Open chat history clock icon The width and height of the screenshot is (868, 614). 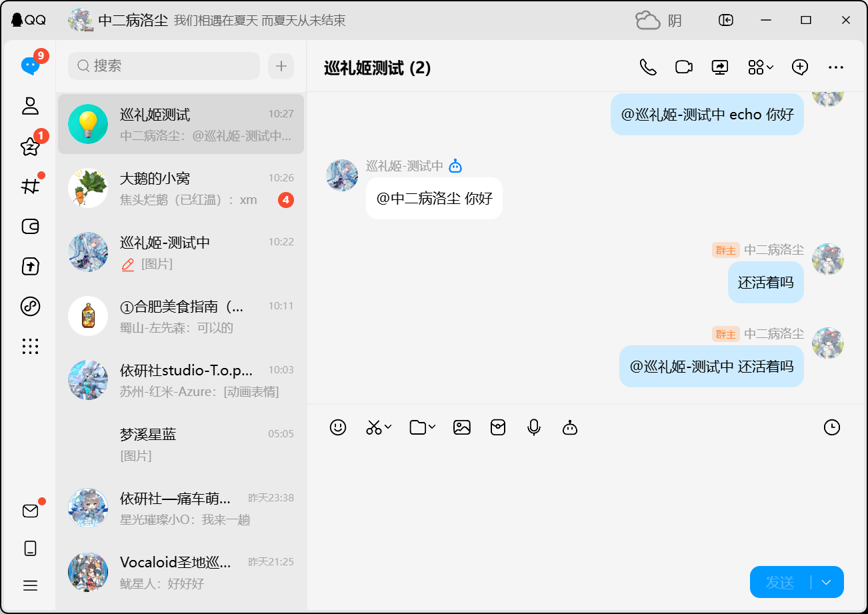point(831,427)
